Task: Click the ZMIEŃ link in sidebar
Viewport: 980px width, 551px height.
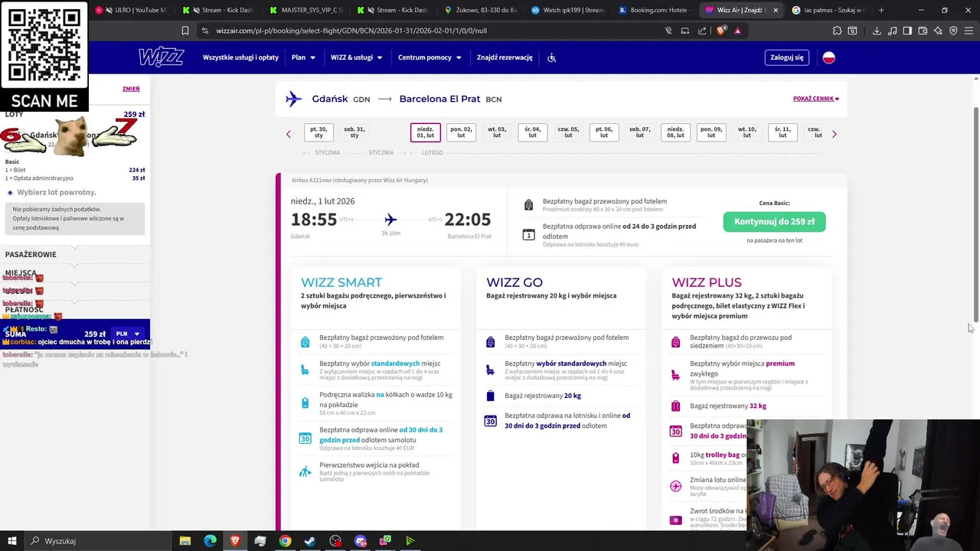Action: 131,89
